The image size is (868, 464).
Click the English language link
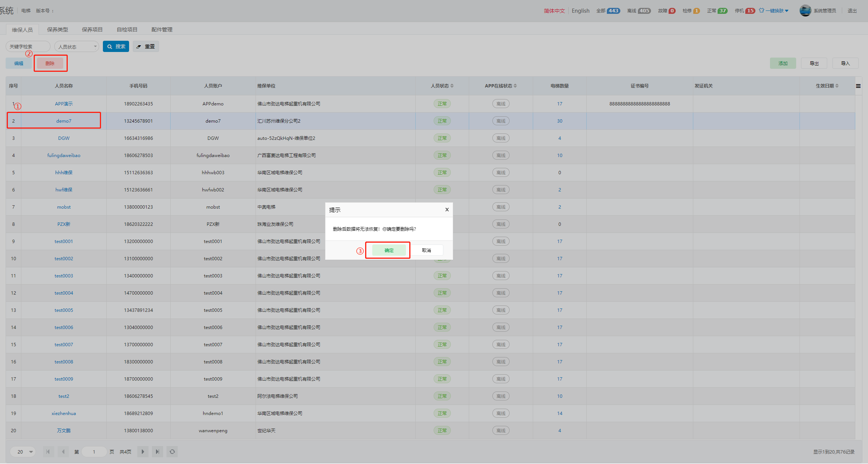tap(580, 11)
